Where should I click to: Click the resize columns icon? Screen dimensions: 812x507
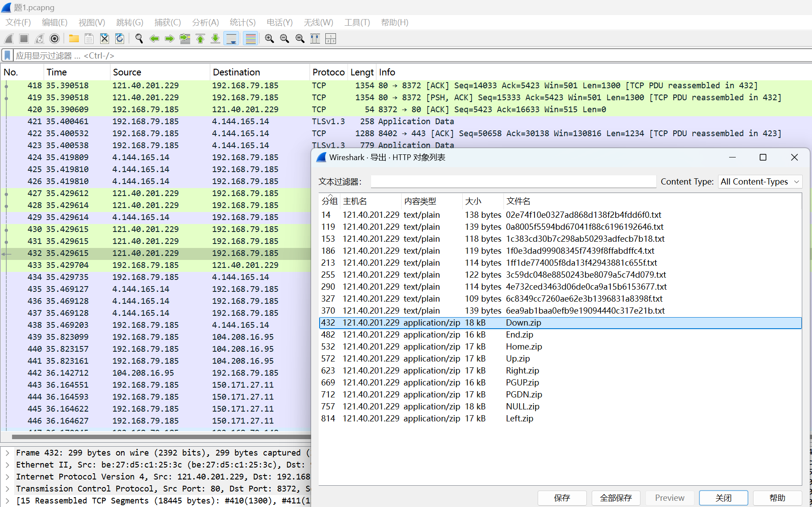(315, 39)
